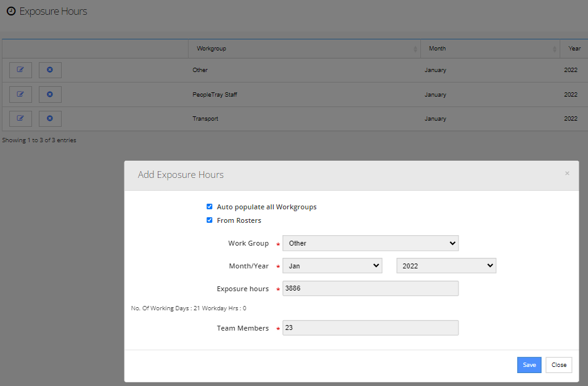This screenshot has height=386, width=588.
Task: Click the Year column header
Action: 574,49
